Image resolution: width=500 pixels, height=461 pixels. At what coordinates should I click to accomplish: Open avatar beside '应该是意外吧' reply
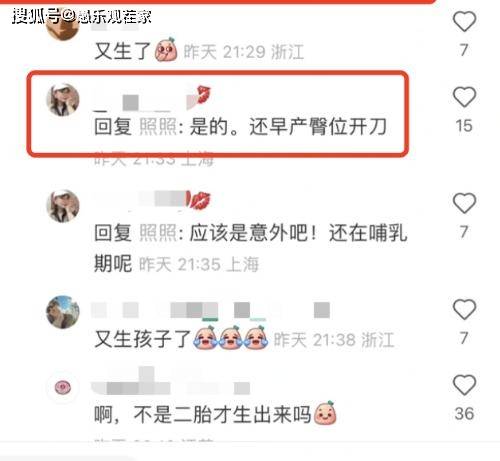63,206
